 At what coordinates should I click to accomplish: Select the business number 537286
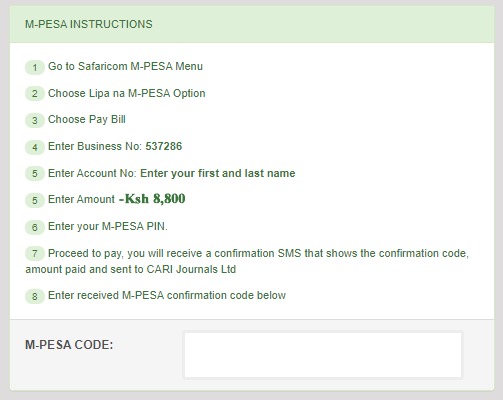[164, 146]
